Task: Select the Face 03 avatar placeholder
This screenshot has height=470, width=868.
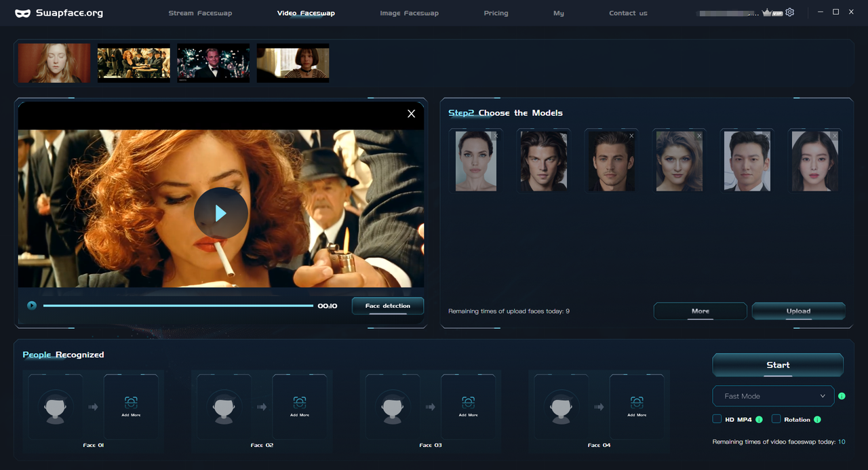Action: tap(393, 406)
